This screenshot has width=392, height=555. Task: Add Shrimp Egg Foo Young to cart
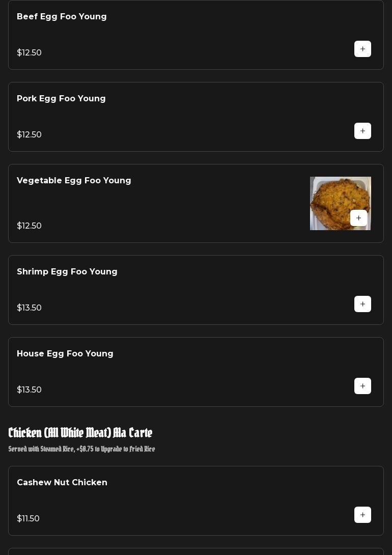[x=362, y=304]
